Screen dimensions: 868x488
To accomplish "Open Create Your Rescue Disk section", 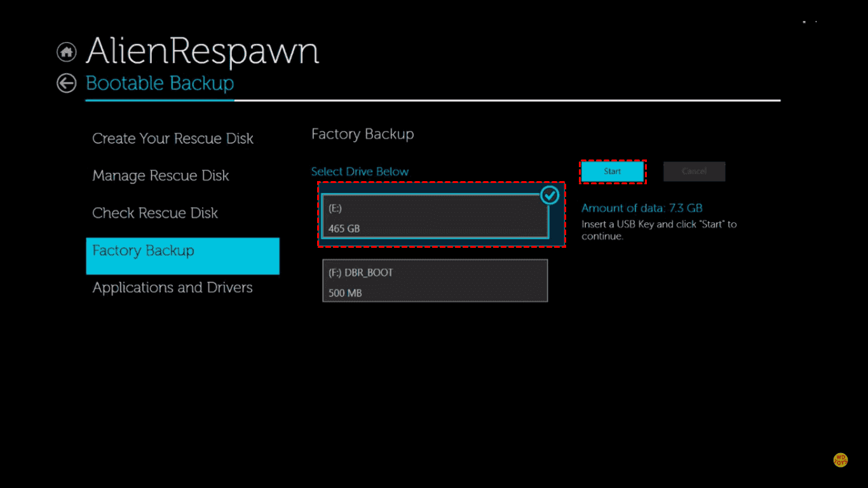I will (173, 139).
